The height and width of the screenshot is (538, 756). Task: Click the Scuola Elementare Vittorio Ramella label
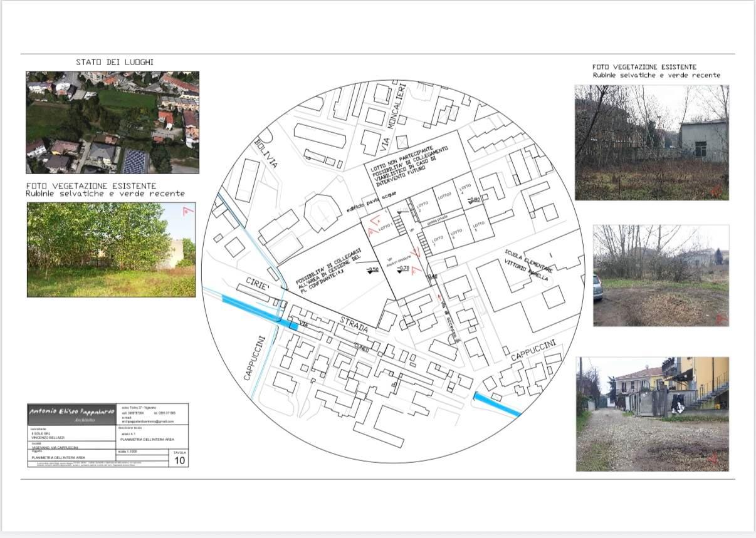click(527, 265)
